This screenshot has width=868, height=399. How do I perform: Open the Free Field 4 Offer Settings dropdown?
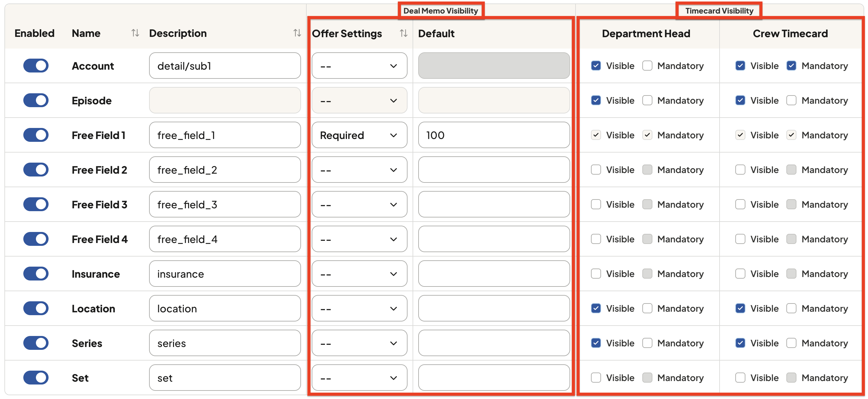pyautogui.click(x=359, y=239)
